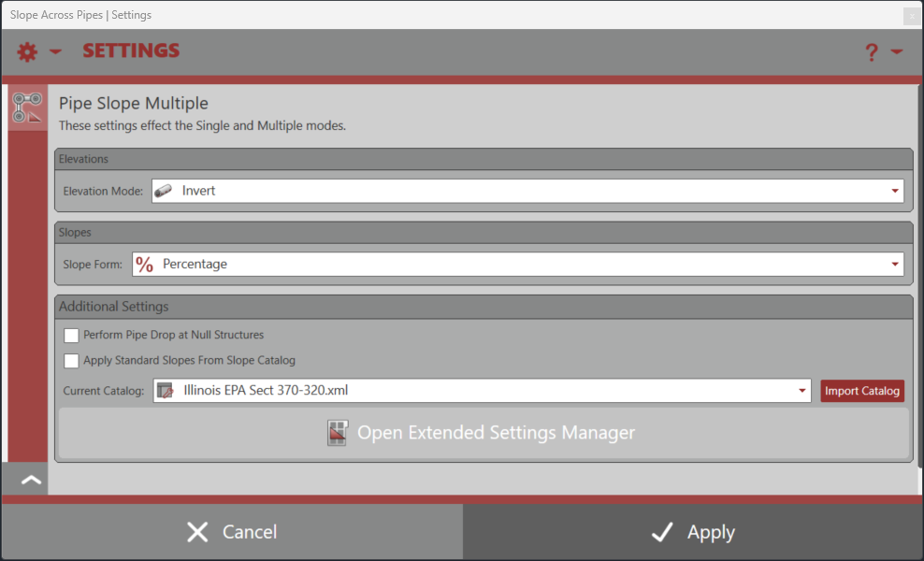Enable Apply Standard Slopes From Slope Catalog
The height and width of the screenshot is (561, 924).
(71, 360)
